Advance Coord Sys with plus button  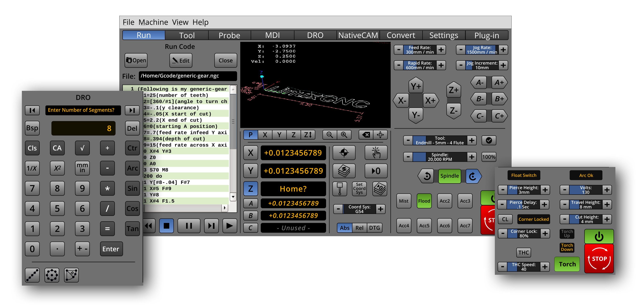pyautogui.click(x=380, y=209)
